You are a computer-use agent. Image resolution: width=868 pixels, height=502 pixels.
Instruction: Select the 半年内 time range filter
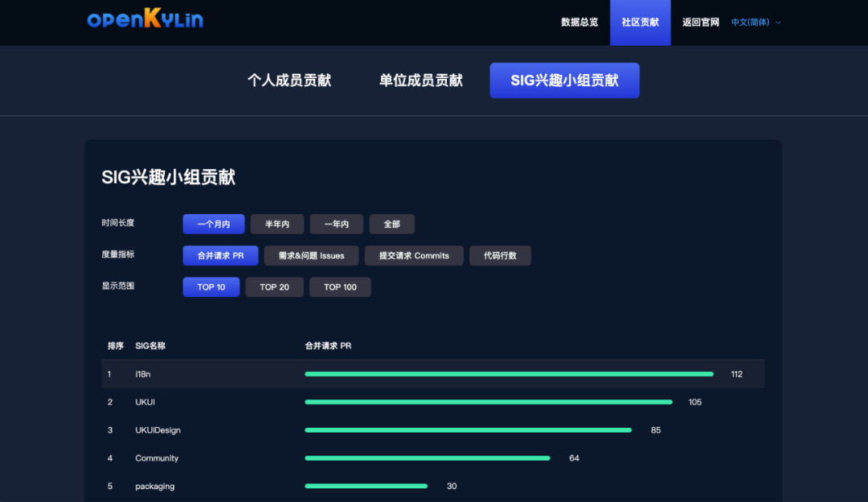tap(276, 224)
